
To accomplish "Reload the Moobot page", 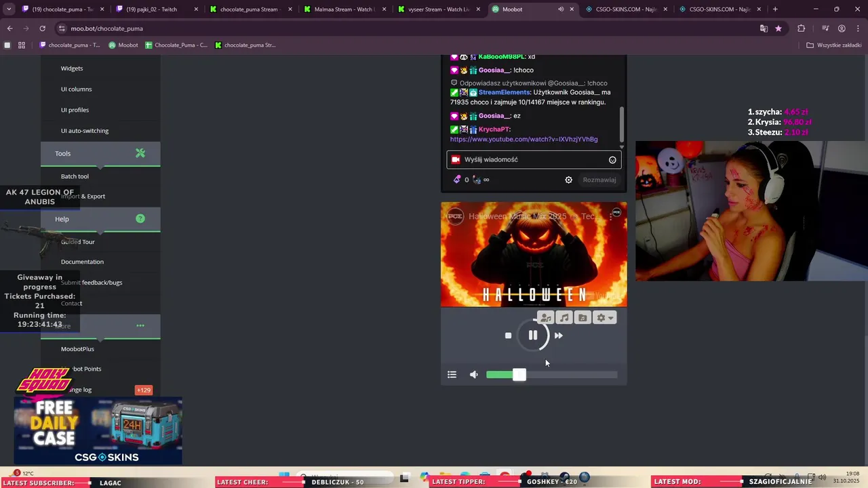I will [42, 28].
